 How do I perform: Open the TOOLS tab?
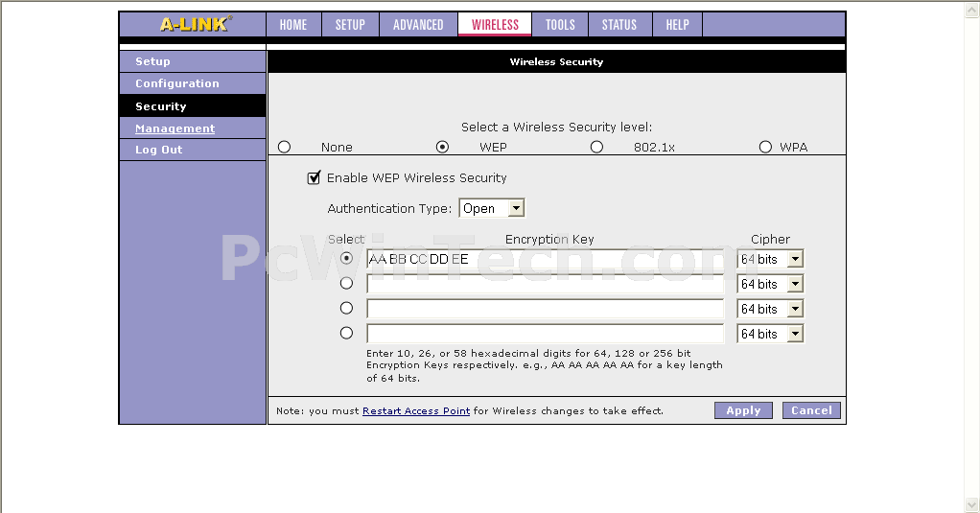560,25
